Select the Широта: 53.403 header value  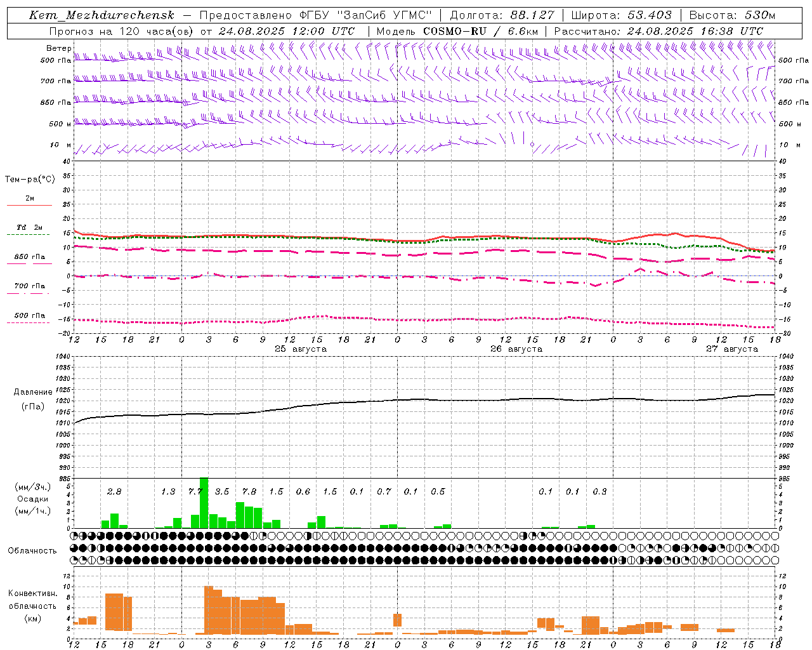(621, 15)
